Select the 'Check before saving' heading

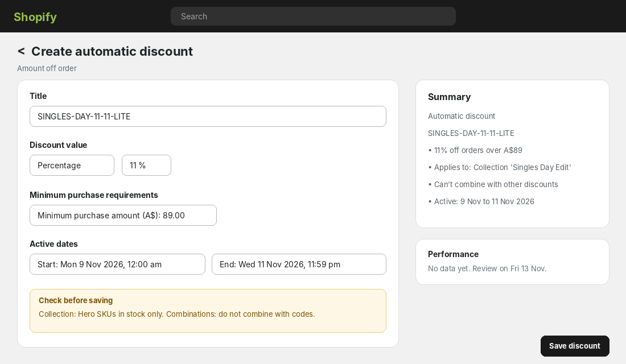(76, 300)
